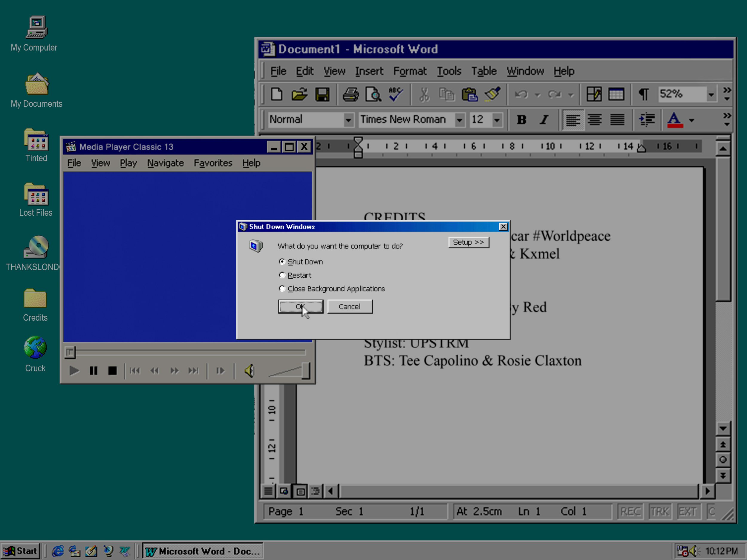Open Tables and Borders toolbar icon
747x560 pixels.
593,94
